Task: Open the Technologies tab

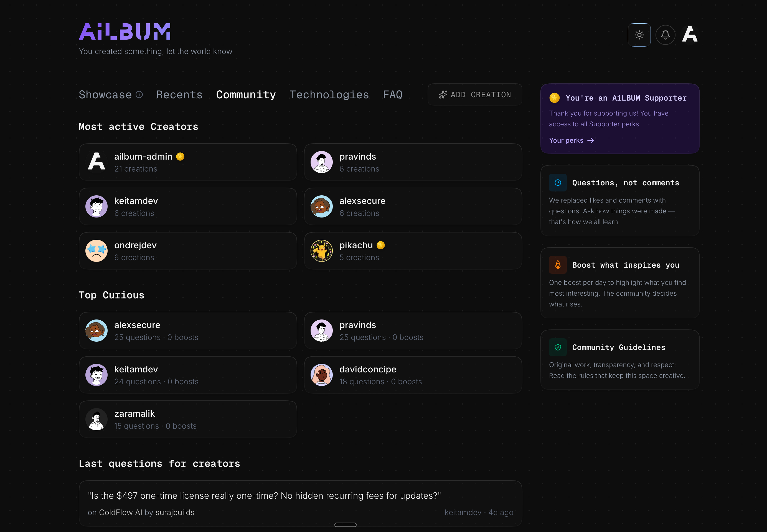Action: (x=329, y=95)
